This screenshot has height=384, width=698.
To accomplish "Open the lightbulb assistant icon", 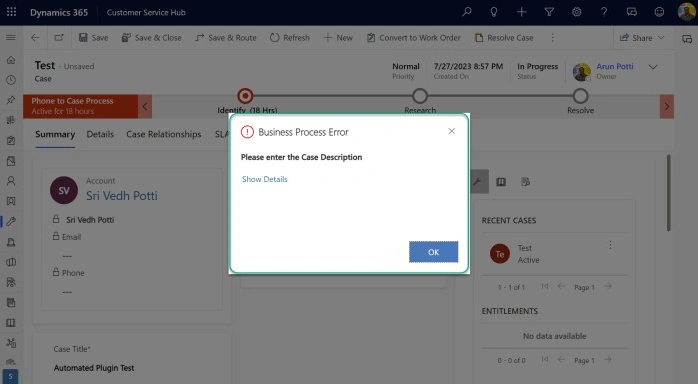I will [x=494, y=12].
